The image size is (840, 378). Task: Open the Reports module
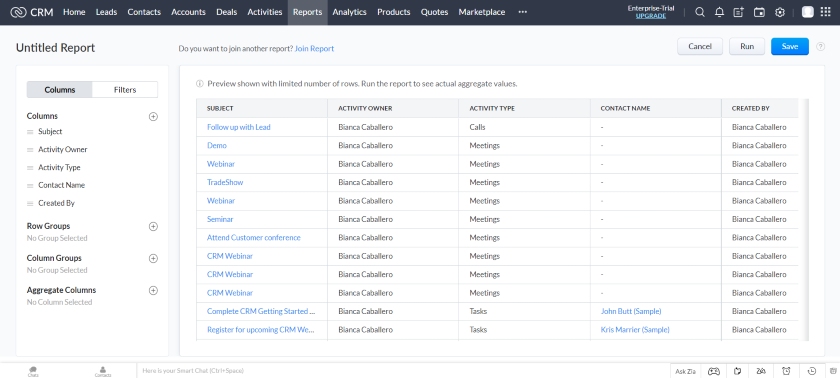click(308, 12)
